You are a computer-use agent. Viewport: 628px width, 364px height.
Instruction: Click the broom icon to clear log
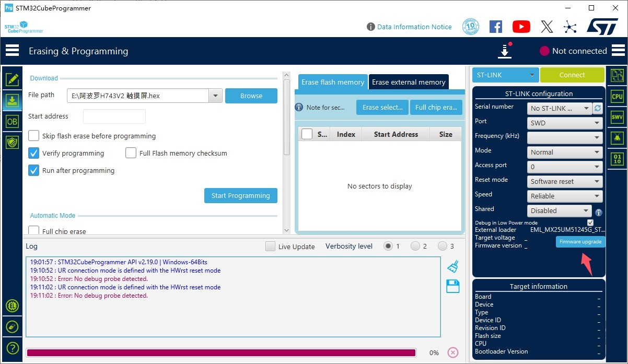452,267
